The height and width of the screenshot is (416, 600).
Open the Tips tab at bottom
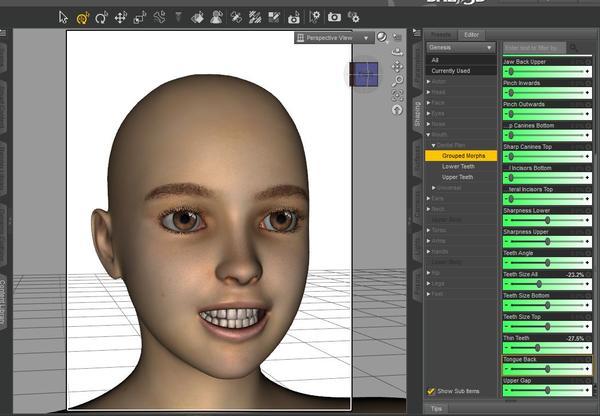pyautogui.click(x=436, y=409)
